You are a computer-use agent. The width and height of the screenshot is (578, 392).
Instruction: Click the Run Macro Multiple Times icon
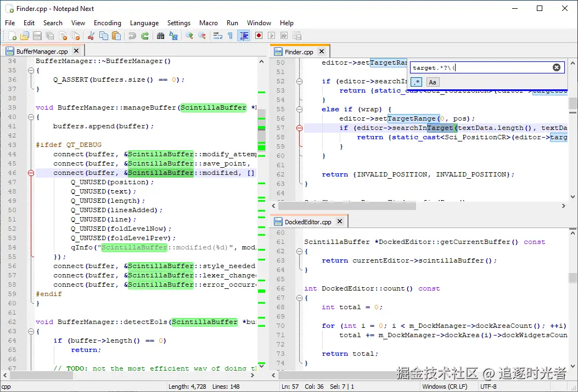pos(284,36)
